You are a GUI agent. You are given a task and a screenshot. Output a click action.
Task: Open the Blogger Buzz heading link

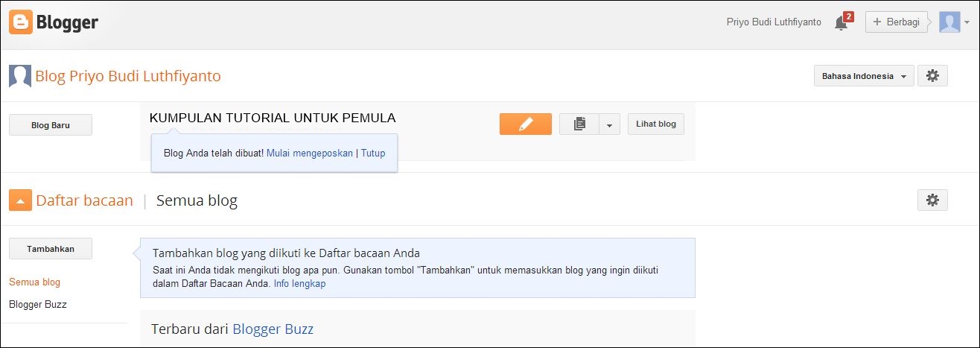coord(273,329)
